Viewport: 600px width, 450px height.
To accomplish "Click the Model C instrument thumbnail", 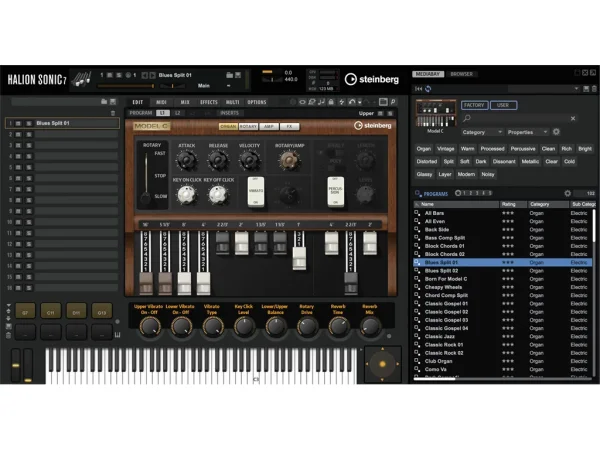I will coord(435,112).
